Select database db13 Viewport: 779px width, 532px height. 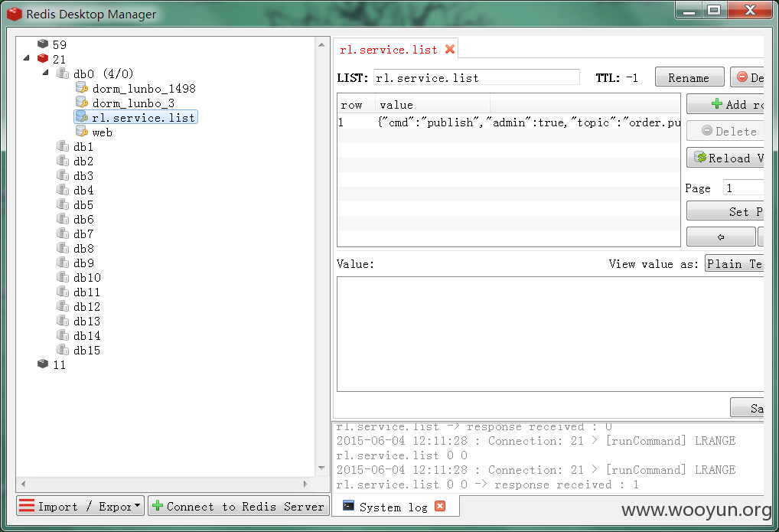click(87, 321)
